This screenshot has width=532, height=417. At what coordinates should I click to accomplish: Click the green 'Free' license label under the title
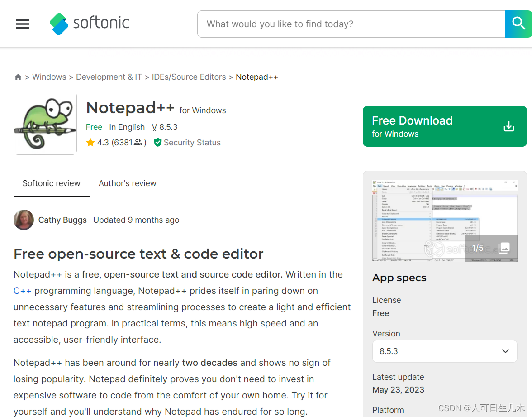click(94, 127)
